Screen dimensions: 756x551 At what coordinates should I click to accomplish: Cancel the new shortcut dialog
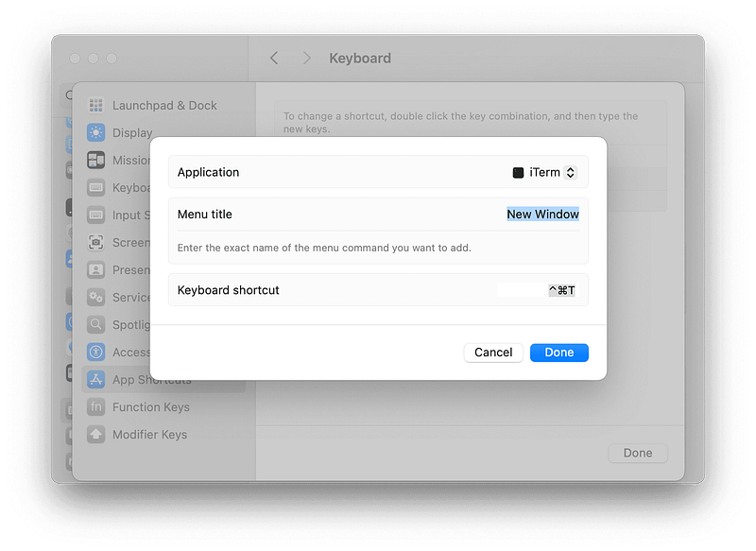(493, 353)
